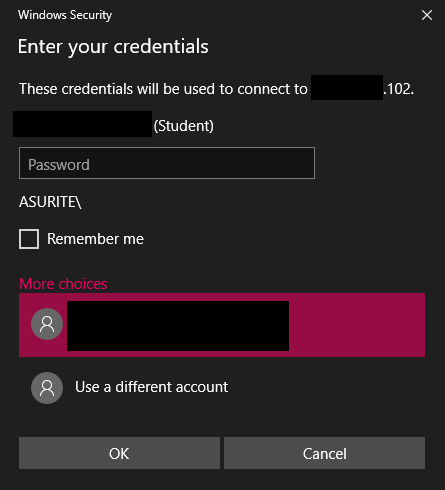Click the redacted username above Password field
The image size is (445, 490).
tap(83, 124)
